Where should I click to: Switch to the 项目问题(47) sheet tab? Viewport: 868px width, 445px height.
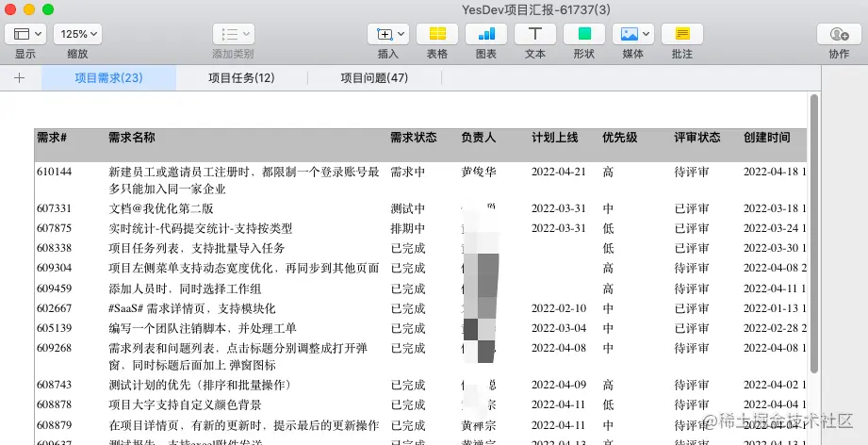coord(374,78)
